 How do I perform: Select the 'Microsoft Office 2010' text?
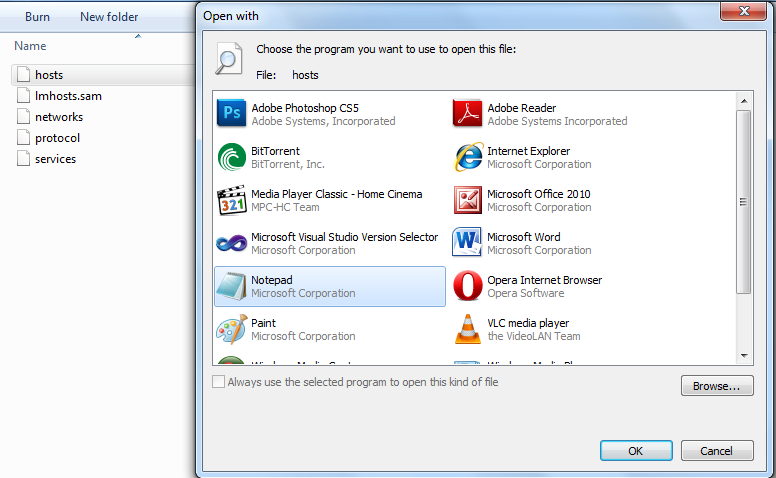(x=539, y=194)
